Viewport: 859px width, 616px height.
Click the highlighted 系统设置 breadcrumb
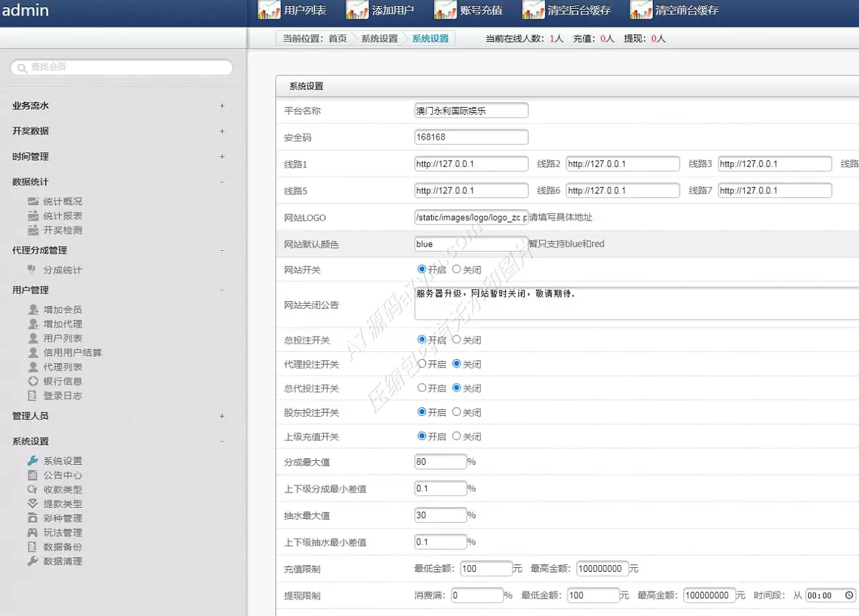click(430, 38)
